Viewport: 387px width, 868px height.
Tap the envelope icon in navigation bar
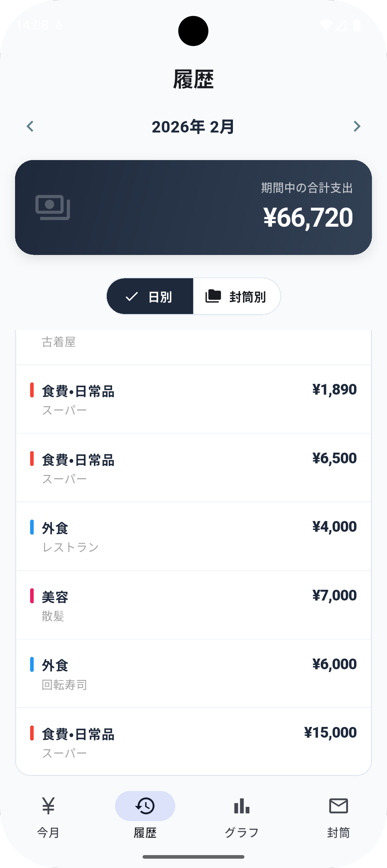[x=339, y=806]
